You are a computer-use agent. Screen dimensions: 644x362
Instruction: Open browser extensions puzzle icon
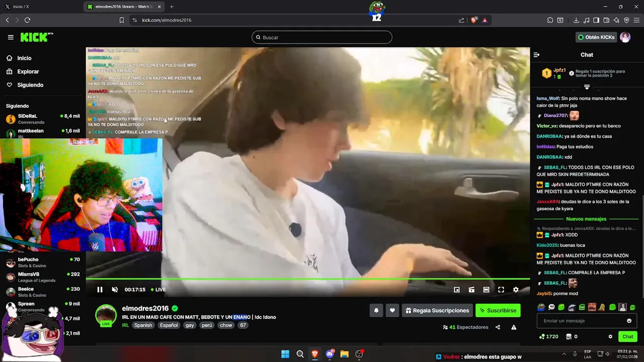(x=550, y=20)
